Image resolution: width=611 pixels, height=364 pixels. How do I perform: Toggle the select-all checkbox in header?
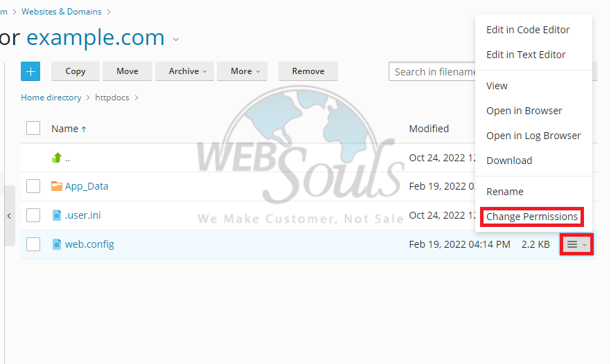[33, 128]
